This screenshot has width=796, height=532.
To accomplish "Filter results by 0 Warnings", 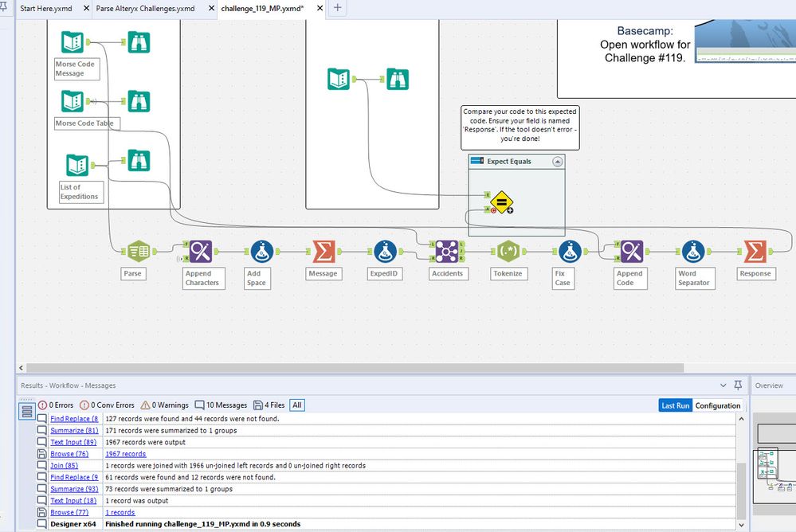I will pyautogui.click(x=164, y=405).
